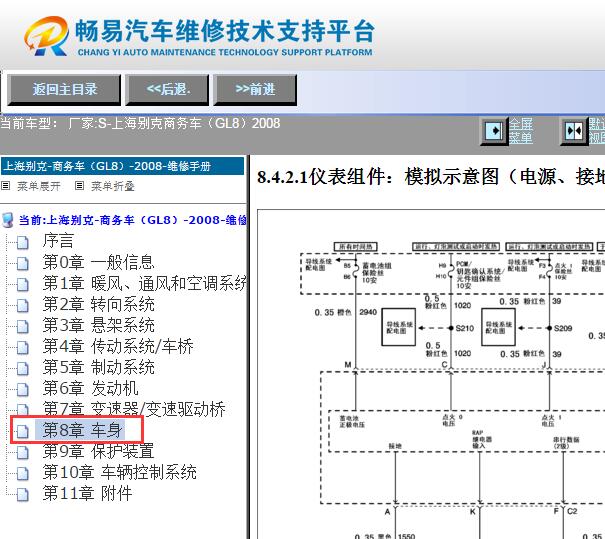Open 第7章 变速器/变速驱动桥
This screenshot has height=539, width=605.
click(x=134, y=409)
